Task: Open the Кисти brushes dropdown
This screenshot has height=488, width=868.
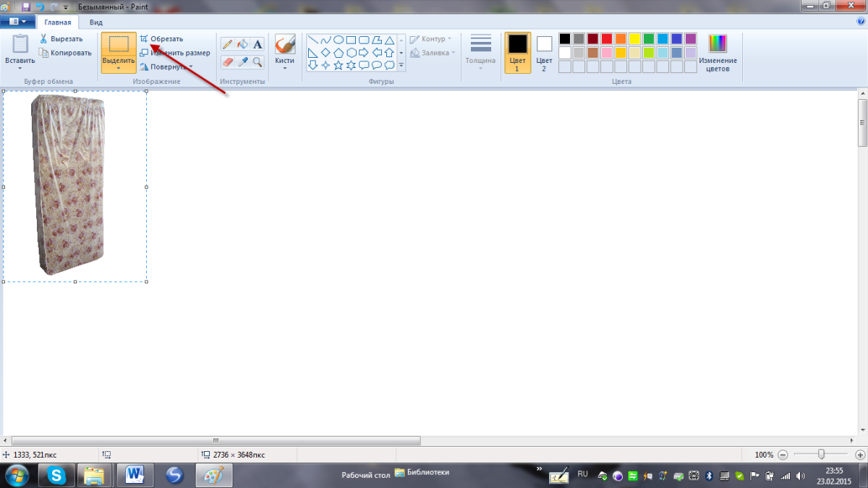Action: click(284, 53)
